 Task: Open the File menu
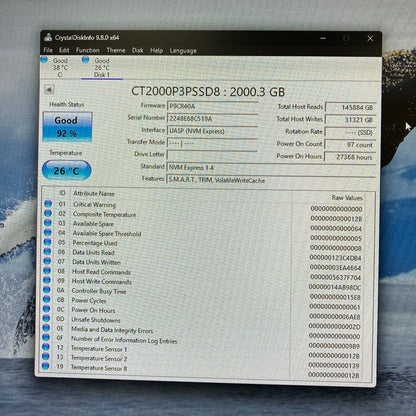tap(48, 50)
